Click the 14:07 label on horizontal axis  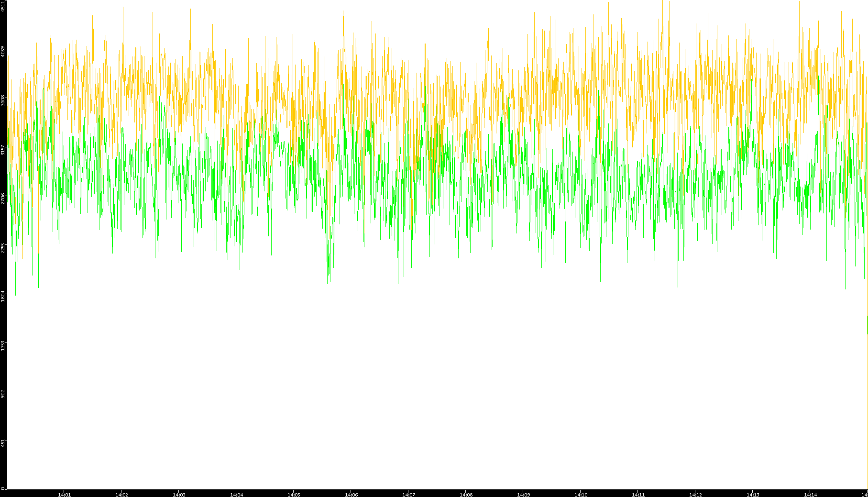(408, 494)
